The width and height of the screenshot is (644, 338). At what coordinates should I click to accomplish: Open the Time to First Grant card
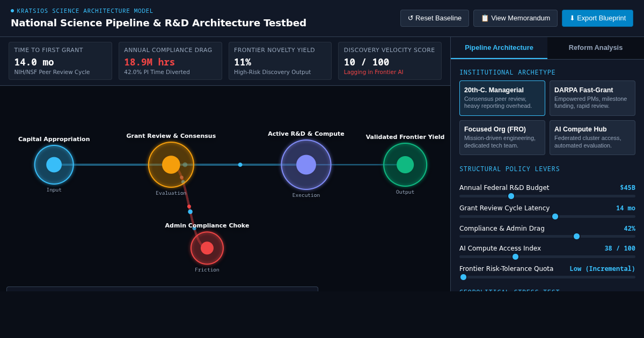[x=61, y=61]
